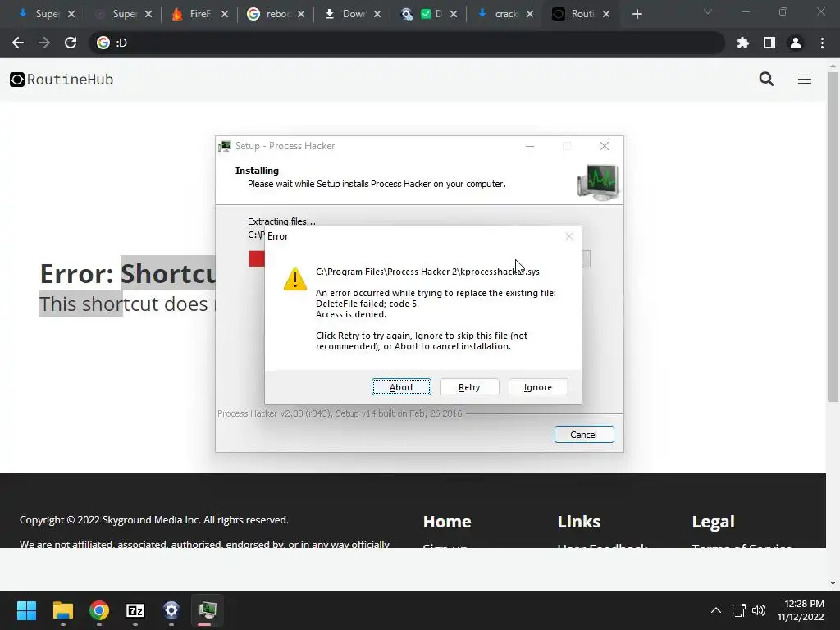Click Abort in the Error dialog
This screenshot has width=840, height=630.
401,387
